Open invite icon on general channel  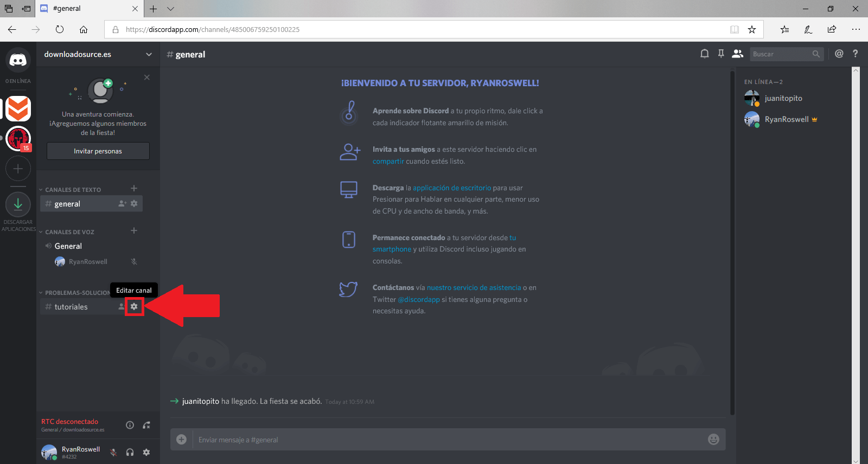tap(123, 204)
